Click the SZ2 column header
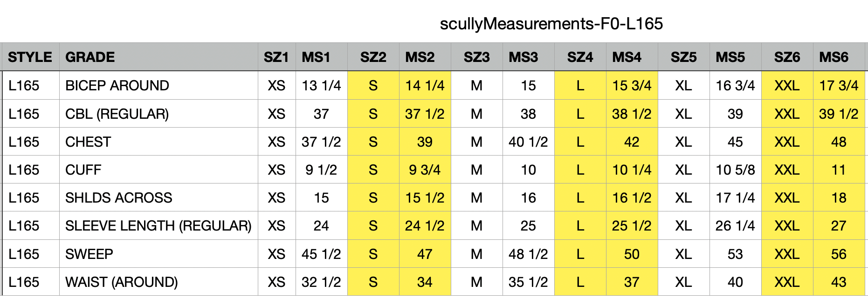868x299 pixels. 373,57
